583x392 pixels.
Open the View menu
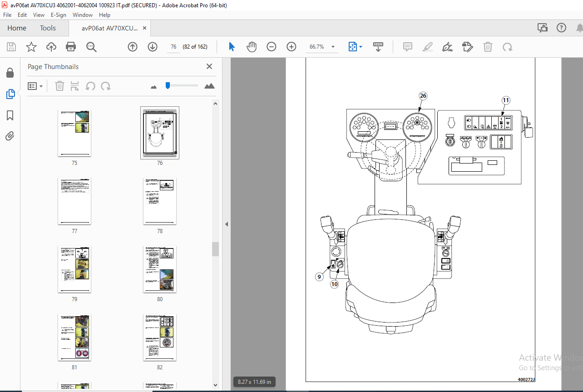pos(39,15)
